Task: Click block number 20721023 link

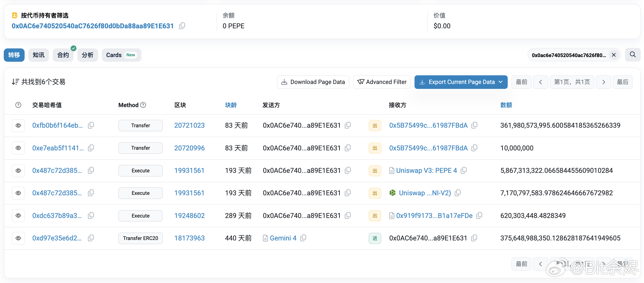Action: tap(190, 126)
